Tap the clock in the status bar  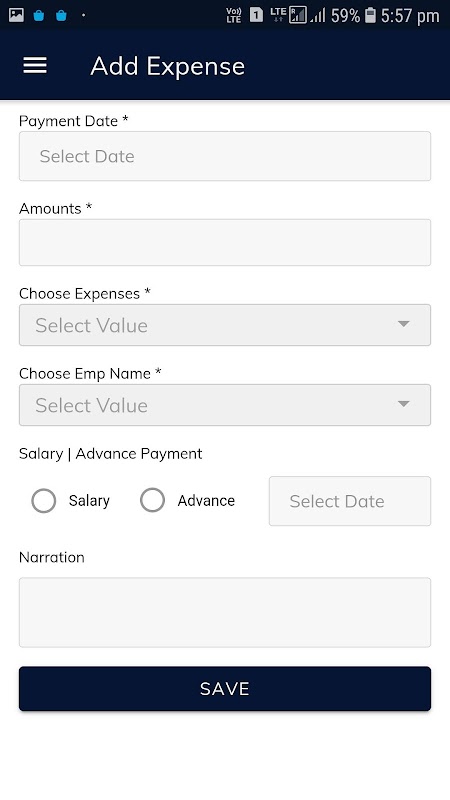point(410,16)
